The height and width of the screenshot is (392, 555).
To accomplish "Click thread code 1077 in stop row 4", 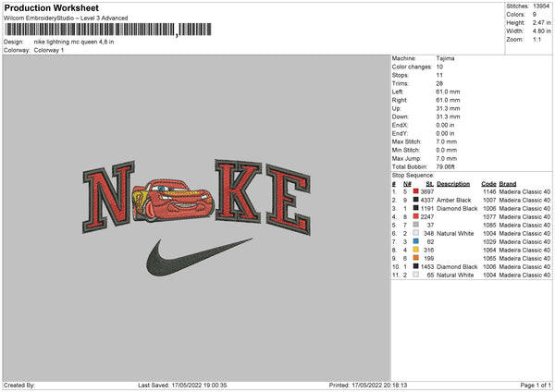I will pyautogui.click(x=489, y=217).
